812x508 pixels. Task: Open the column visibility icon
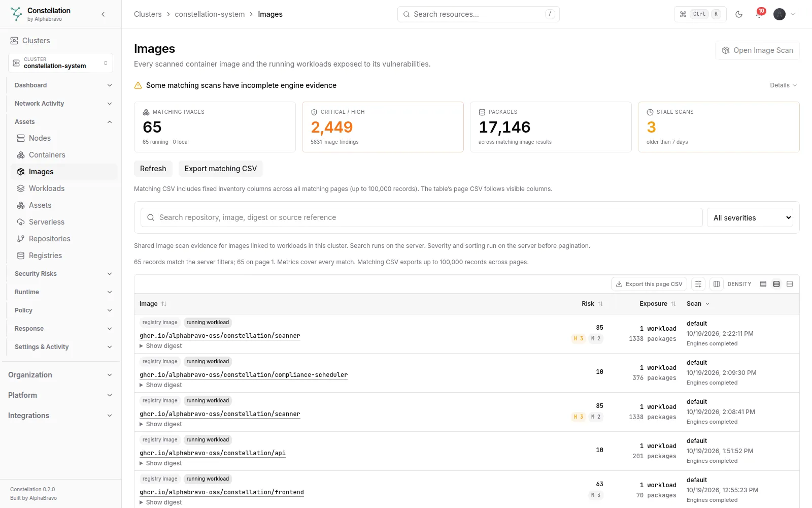pyautogui.click(x=717, y=284)
